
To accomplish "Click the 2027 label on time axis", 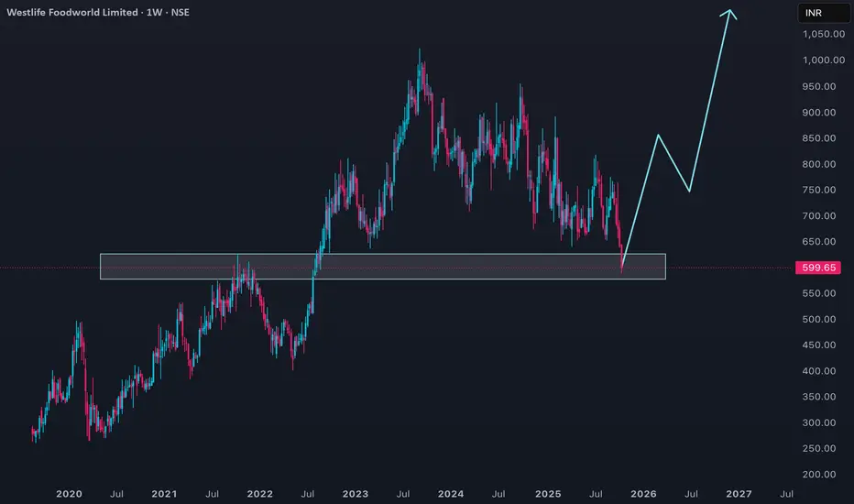I will [x=739, y=494].
